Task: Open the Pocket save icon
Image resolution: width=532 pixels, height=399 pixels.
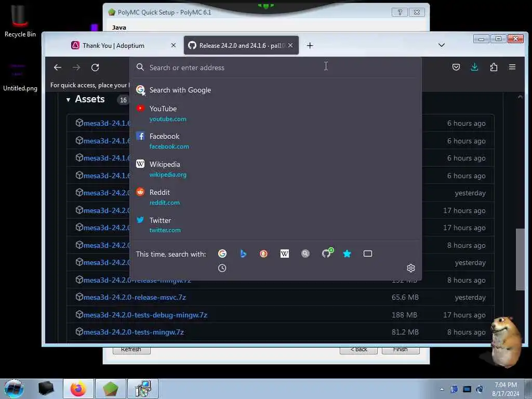Action: click(x=456, y=67)
